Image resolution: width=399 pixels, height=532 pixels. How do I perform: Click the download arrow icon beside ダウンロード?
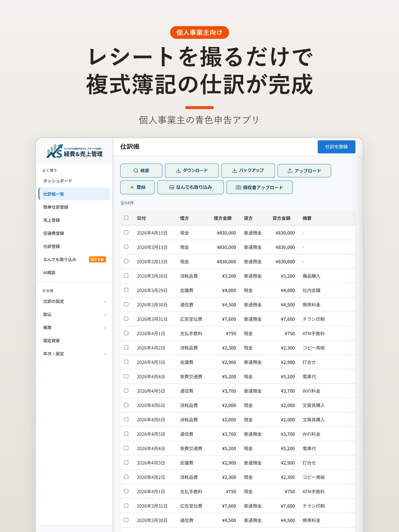[x=178, y=171]
